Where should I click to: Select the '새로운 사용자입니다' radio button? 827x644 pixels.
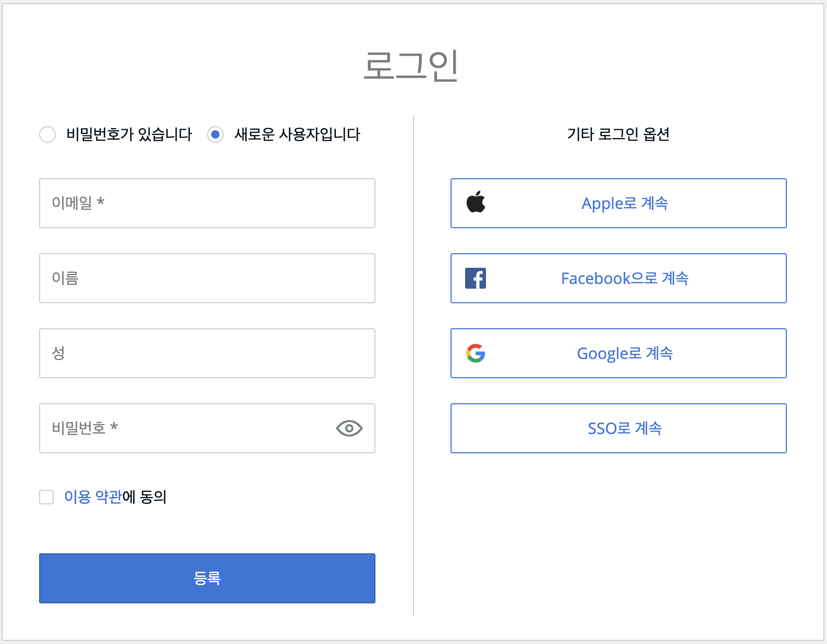215,134
